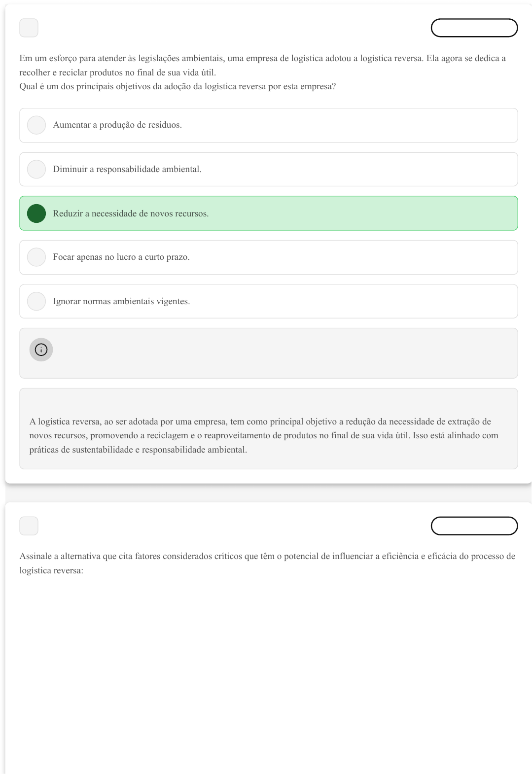The height and width of the screenshot is (774, 532).
Task: Click the filled green radio button
Action: tap(36, 213)
